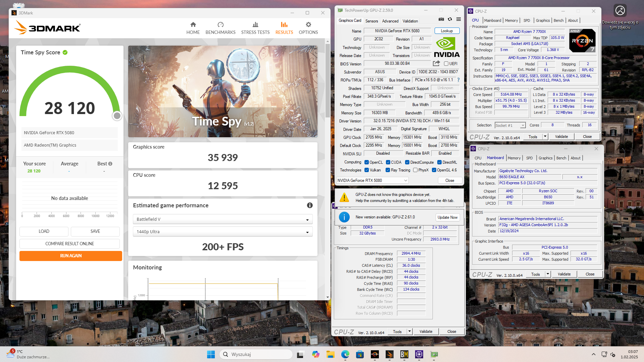Toggle the OpenGL 4.6 checkbox in GPU-Z
644x362 pixels.
(434, 170)
